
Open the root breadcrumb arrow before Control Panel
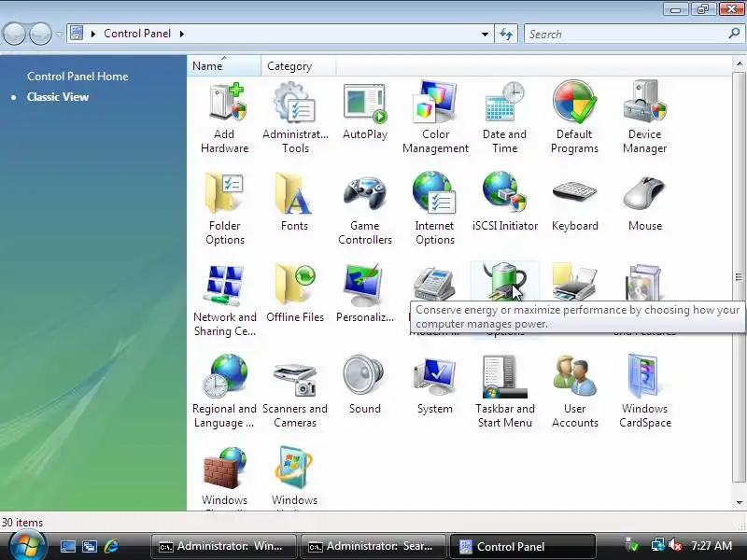(x=92, y=34)
